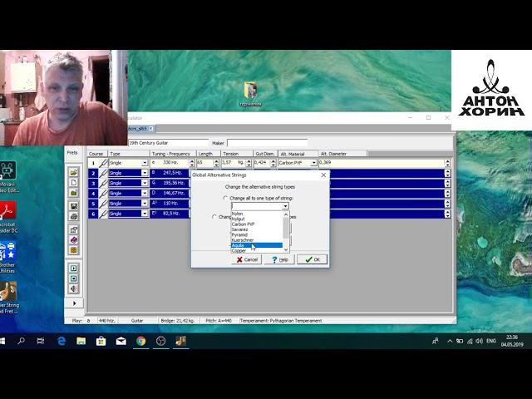Click the string calculator taskbar icon
Image resolution: width=532 pixels, height=399 pixels.
click(180, 341)
